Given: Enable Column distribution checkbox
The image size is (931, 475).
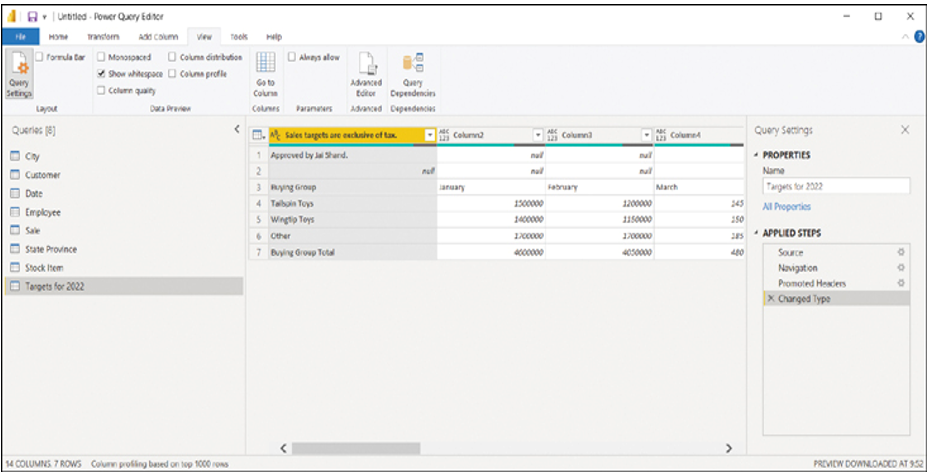Looking at the screenshot, I should [x=172, y=57].
